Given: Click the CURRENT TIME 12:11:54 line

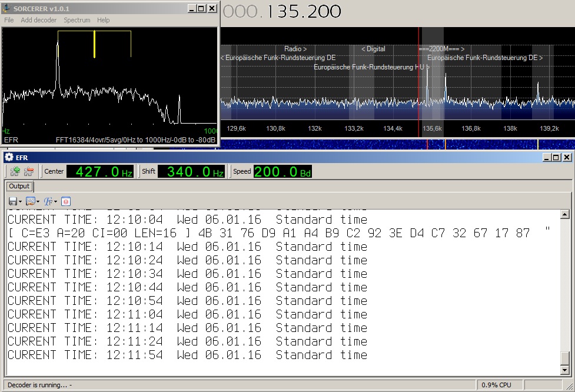Looking at the screenshot, I should tap(187, 354).
